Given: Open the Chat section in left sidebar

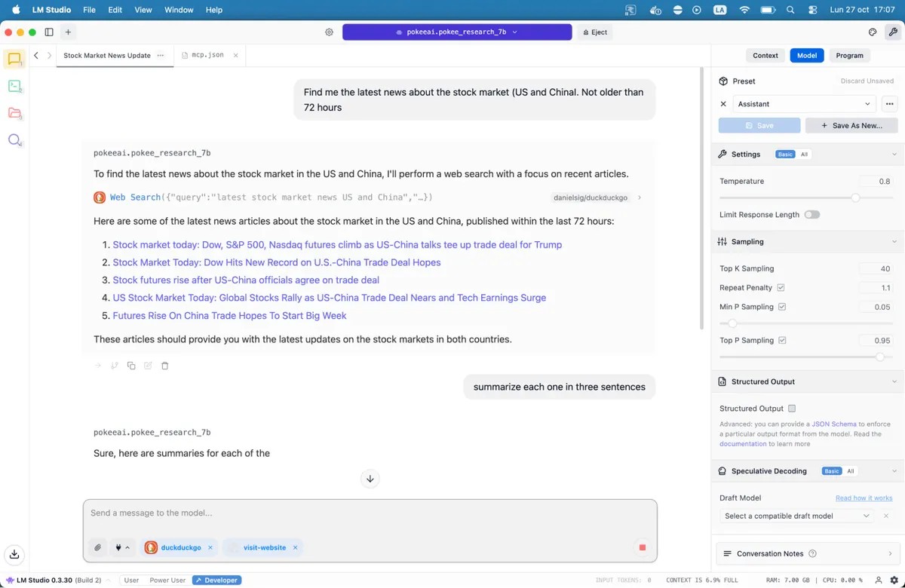Looking at the screenshot, I should pyautogui.click(x=14, y=59).
